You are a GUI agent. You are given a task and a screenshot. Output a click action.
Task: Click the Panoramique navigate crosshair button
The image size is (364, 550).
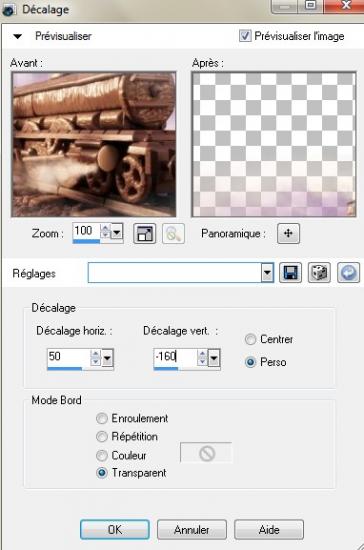pyautogui.click(x=288, y=233)
